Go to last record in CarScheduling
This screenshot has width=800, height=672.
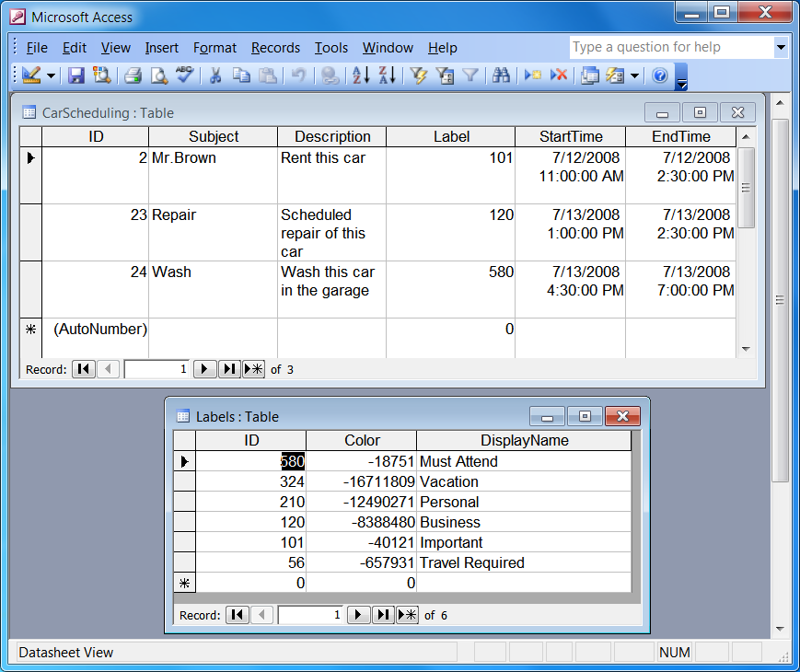229,369
